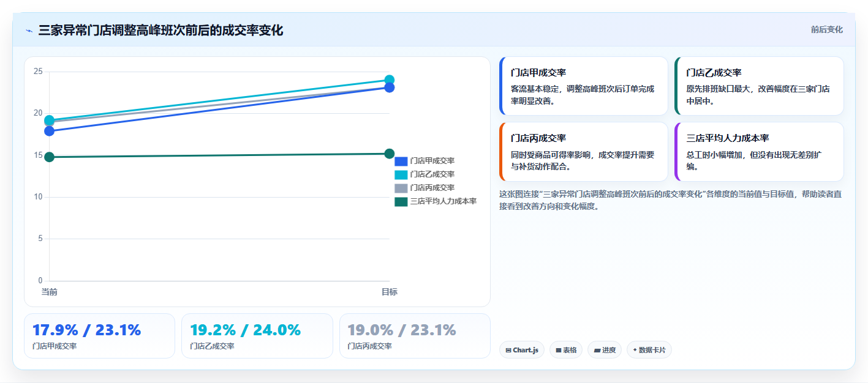Click the 门店甲 data point at 当前
This screenshot has width=868, height=383.
click(50, 131)
